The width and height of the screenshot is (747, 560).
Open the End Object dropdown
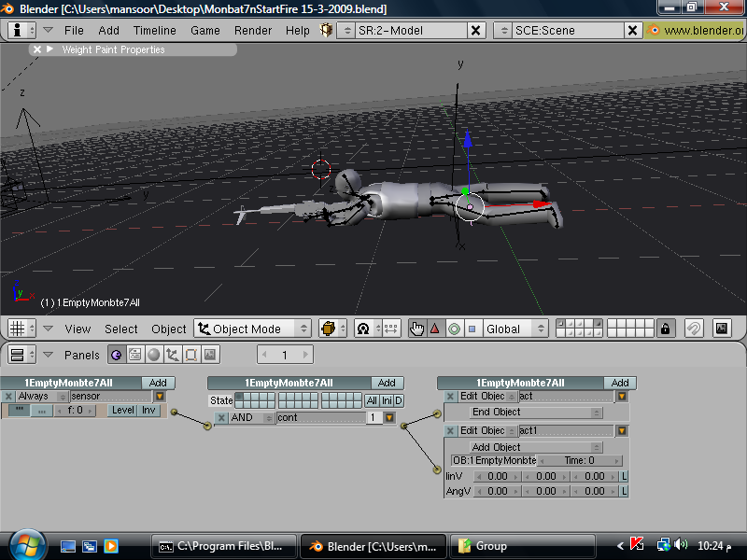(535, 413)
